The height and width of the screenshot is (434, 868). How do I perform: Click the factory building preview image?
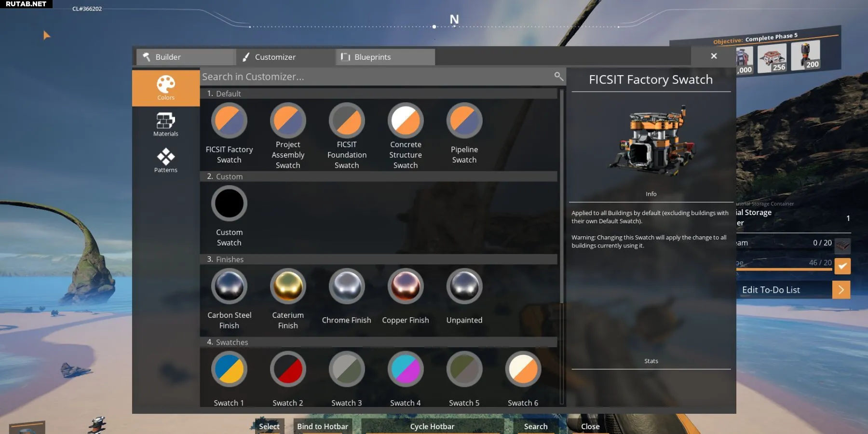651,141
